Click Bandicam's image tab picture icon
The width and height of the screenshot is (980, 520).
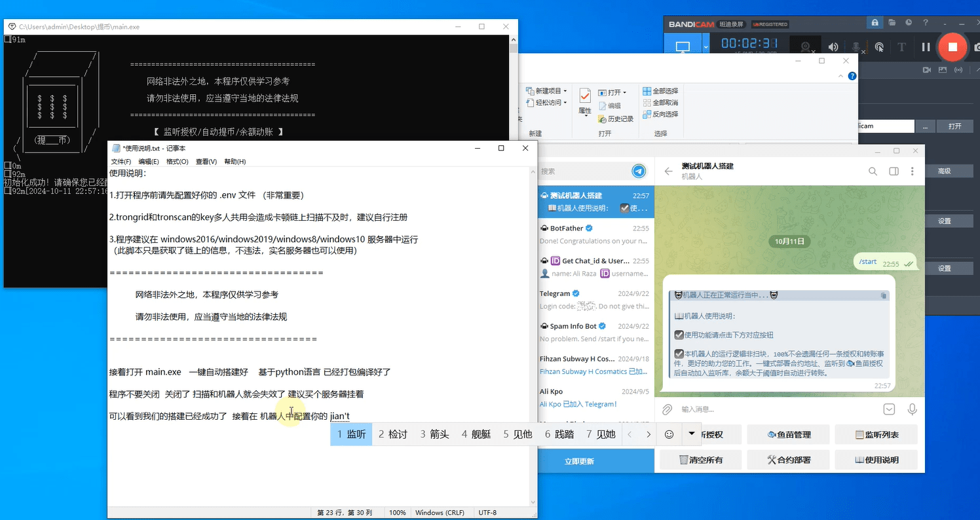point(943,69)
